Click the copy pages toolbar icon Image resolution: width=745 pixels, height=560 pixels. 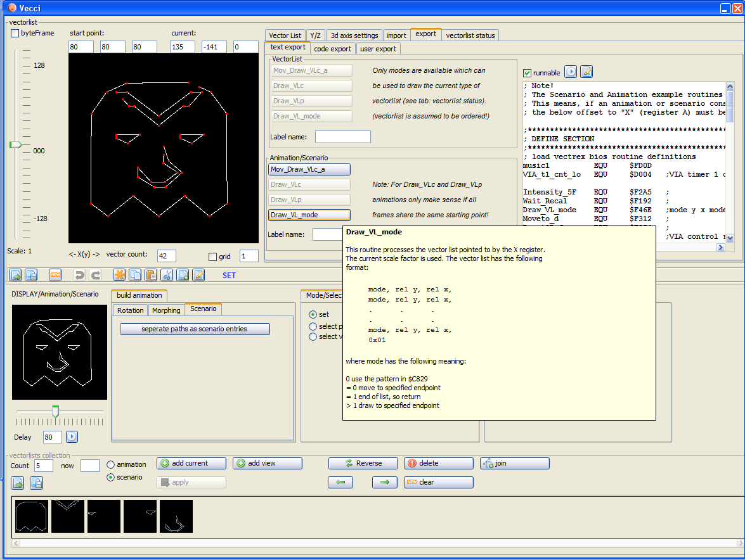(x=134, y=275)
